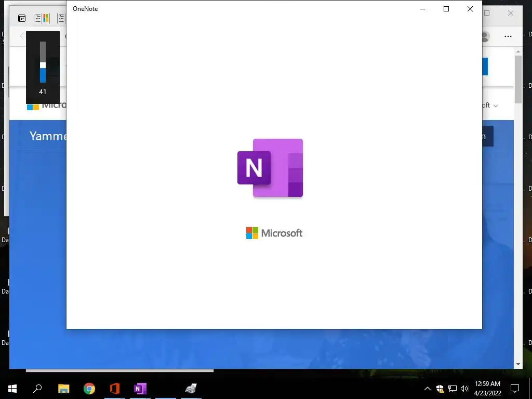Open the Office app on the taskbar
This screenshot has height=399, width=532.
[x=115, y=388]
